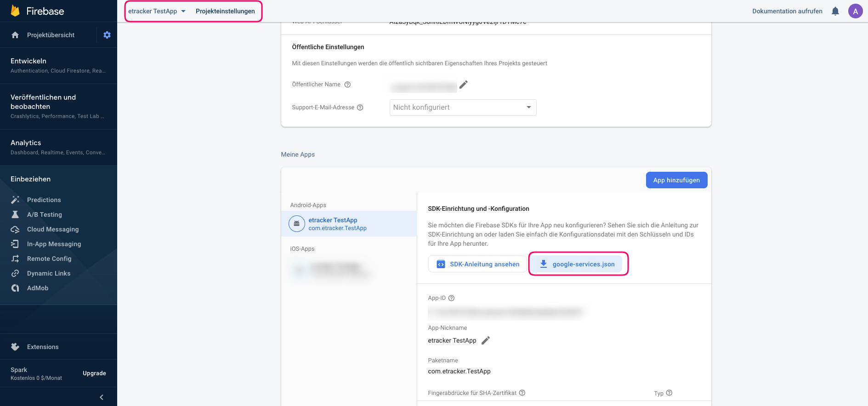This screenshot has height=406, width=868.
Task: Collapse the sidebar with the chevron
Action: click(x=102, y=397)
